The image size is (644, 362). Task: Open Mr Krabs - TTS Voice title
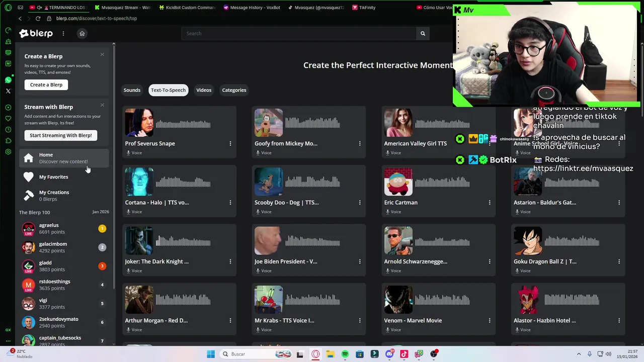click(284, 320)
